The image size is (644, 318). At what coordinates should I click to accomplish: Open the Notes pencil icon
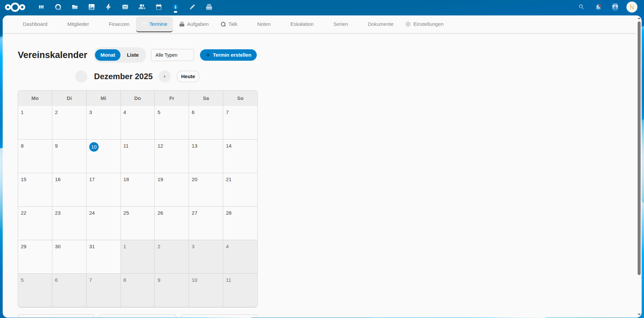point(192,7)
